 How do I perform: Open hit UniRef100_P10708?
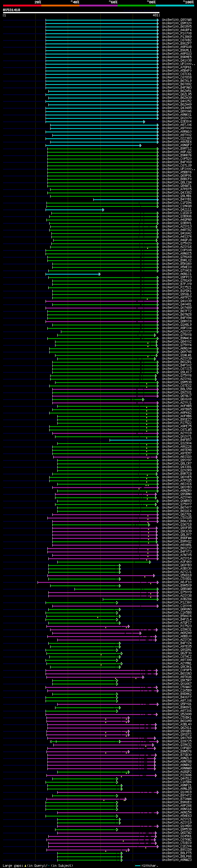tap(177, 33)
